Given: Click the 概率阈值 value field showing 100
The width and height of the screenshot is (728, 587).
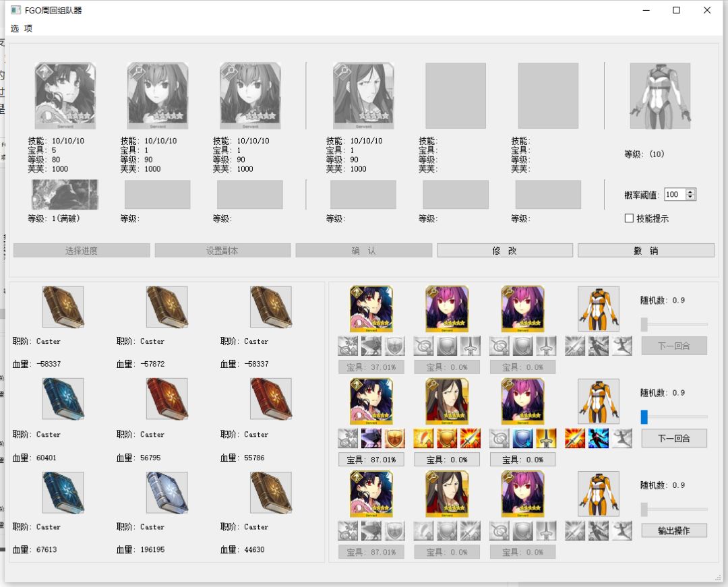Looking at the screenshot, I should (675, 194).
